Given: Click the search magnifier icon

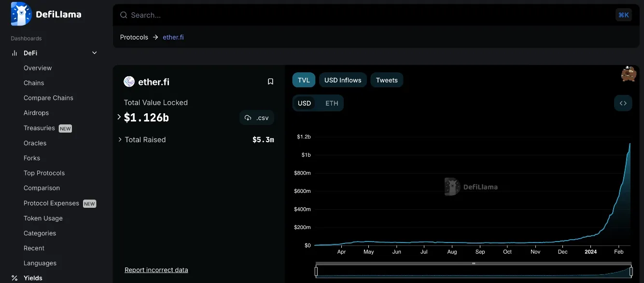Looking at the screenshot, I should tap(124, 15).
